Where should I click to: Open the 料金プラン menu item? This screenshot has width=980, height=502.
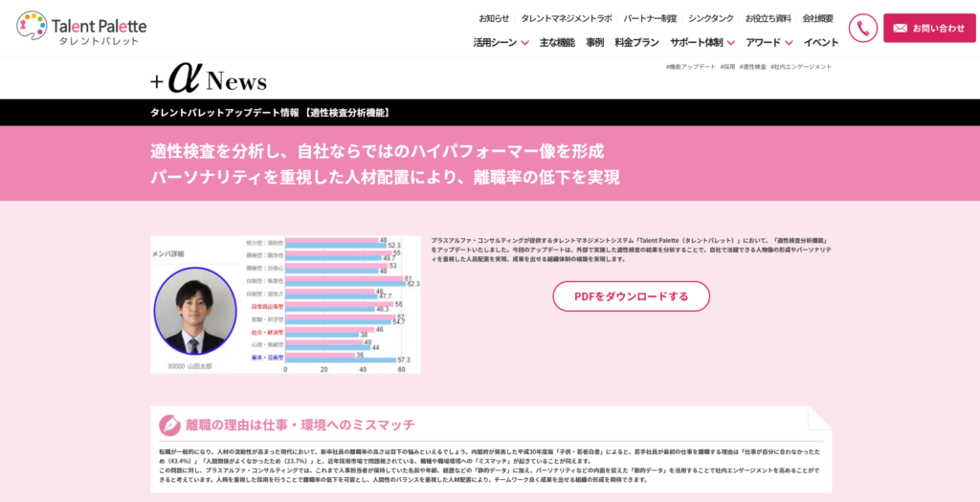pyautogui.click(x=636, y=42)
